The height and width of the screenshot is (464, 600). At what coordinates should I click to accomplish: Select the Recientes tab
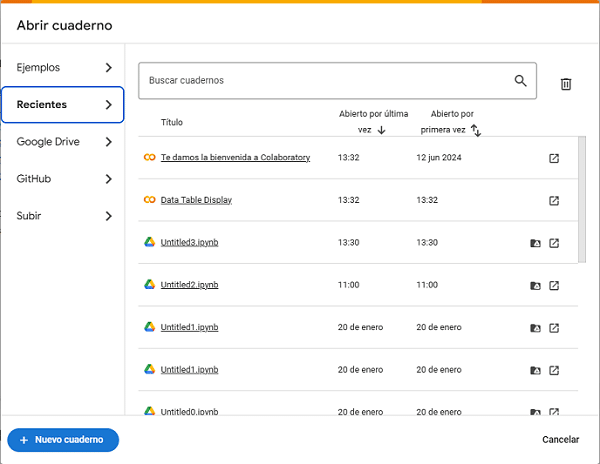point(63,104)
